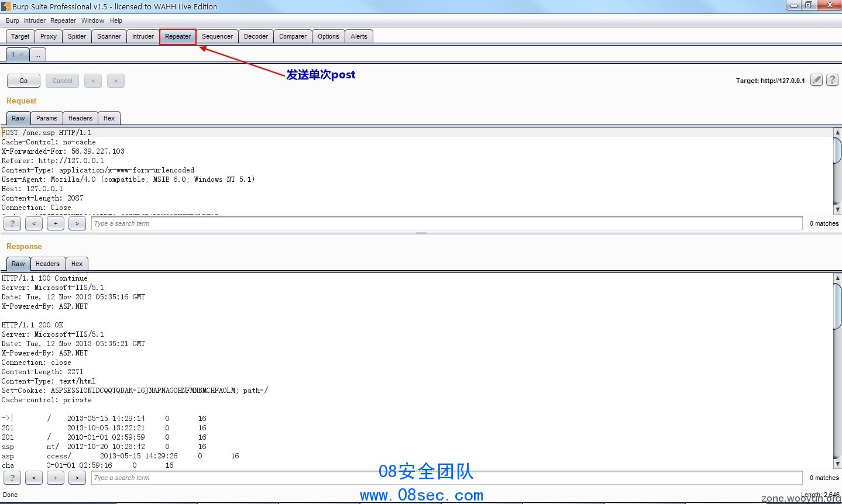This screenshot has height=504, width=842.
Task: Click request pane scrollbar up arrow
Action: pyautogui.click(x=837, y=132)
